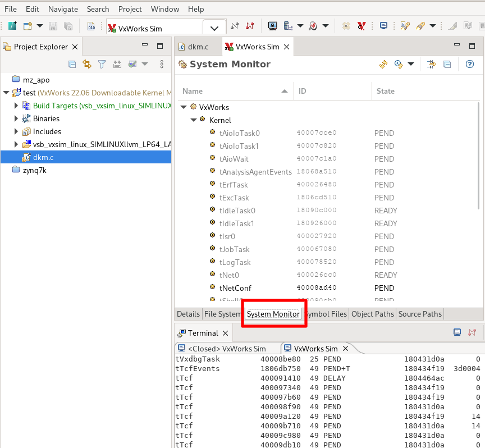Image resolution: width=485 pixels, height=448 pixels.
Task: Click the System Monitor refresh icon
Action: click(x=383, y=65)
